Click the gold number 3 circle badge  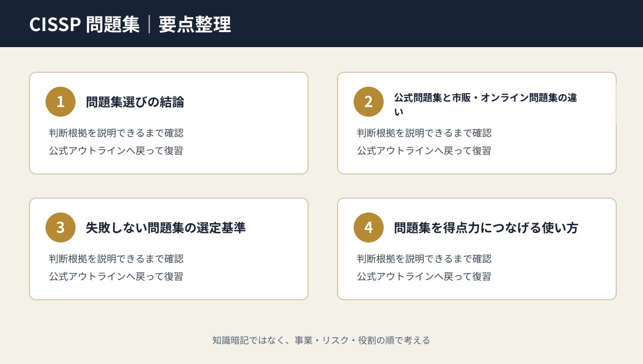coord(61,227)
